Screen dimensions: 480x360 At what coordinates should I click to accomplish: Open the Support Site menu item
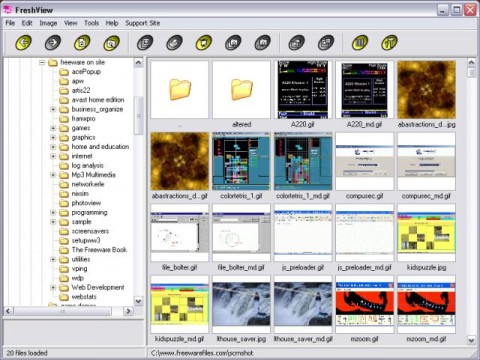click(x=143, y=23)
